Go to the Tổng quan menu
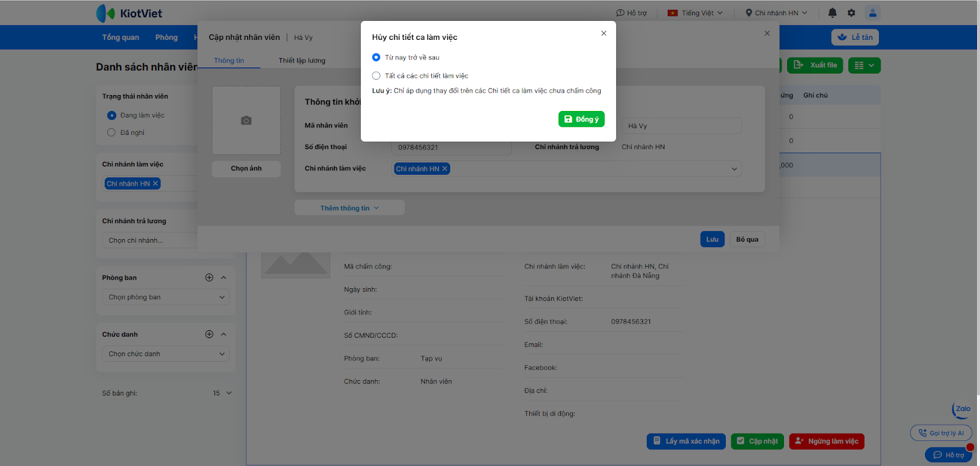Image resolution: width=980 pixels, height=466 pixels. [x=121, y=37]
